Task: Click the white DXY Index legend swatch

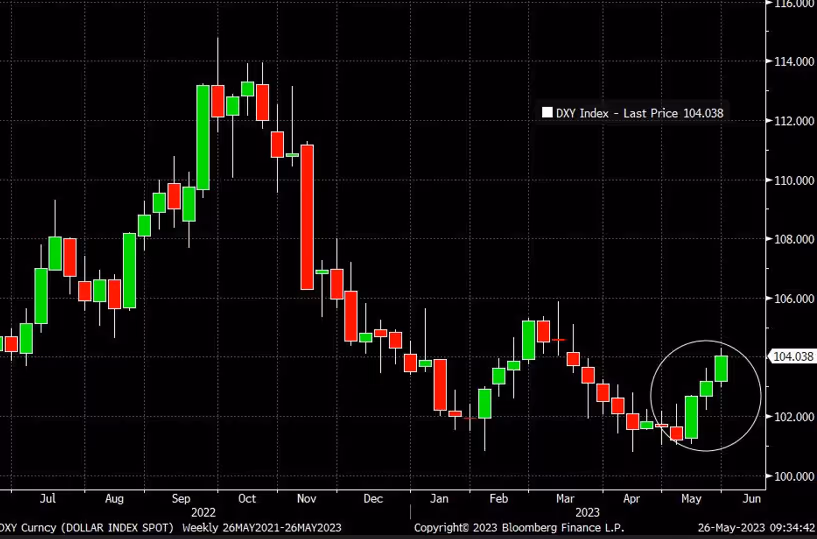Action: [547, 113]
